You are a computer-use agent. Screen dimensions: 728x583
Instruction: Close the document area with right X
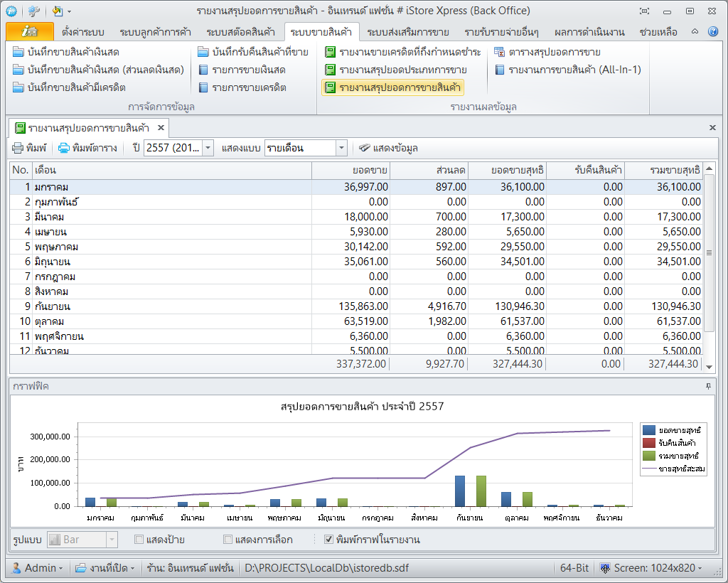712,128
